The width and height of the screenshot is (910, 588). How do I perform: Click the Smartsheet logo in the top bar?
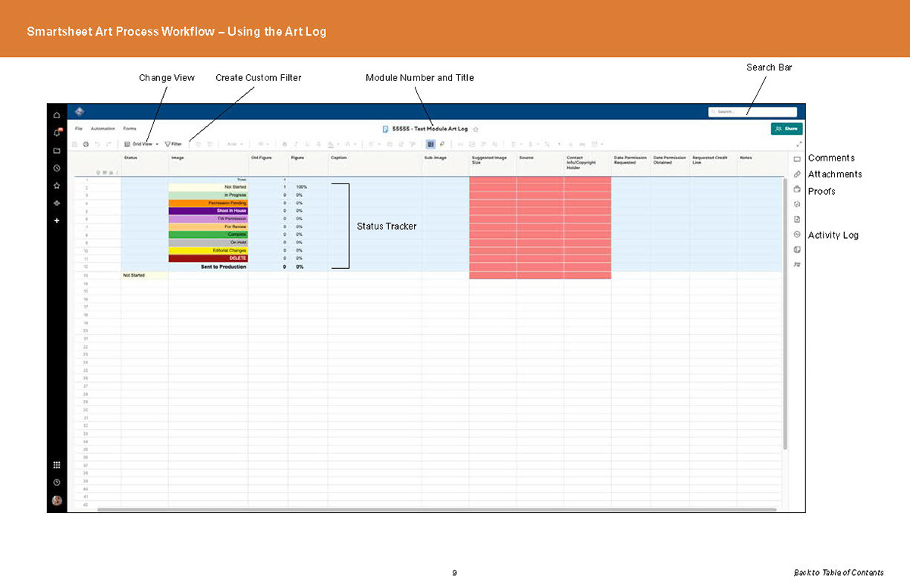(x=80, y=111)
